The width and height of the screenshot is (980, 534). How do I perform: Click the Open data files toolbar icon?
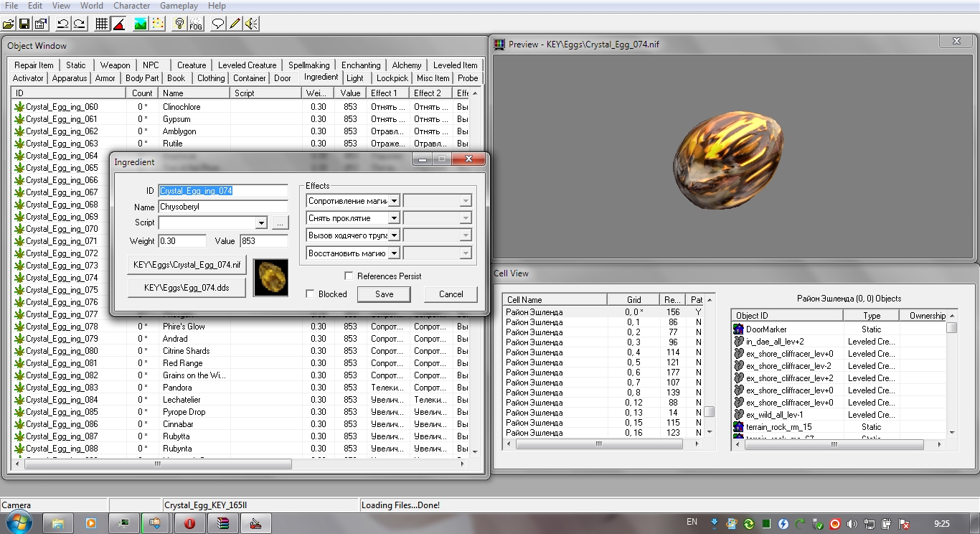tap(9, 24)
